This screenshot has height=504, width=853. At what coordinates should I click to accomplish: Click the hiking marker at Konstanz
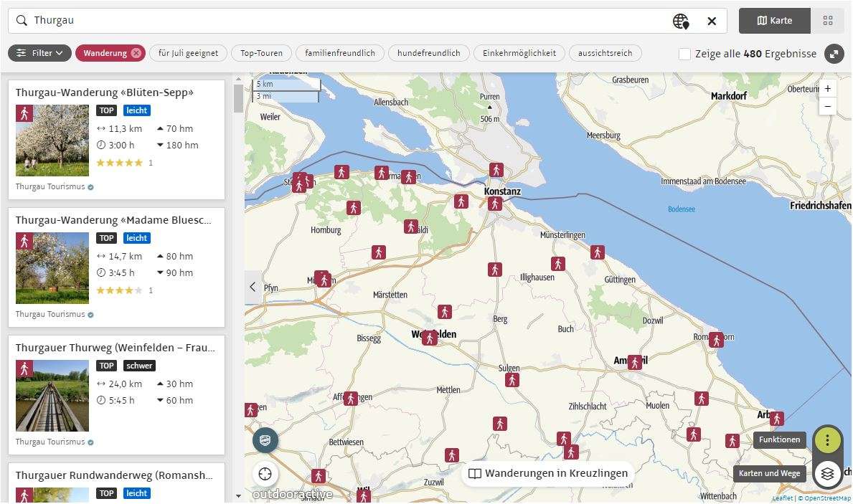pyautogui.click(x=495, y=204)
